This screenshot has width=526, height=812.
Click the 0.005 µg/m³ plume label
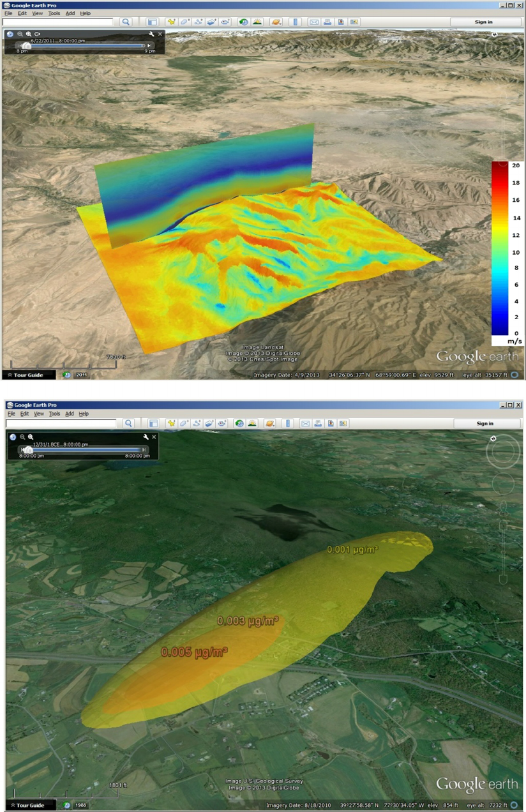[x=195, y=652]
